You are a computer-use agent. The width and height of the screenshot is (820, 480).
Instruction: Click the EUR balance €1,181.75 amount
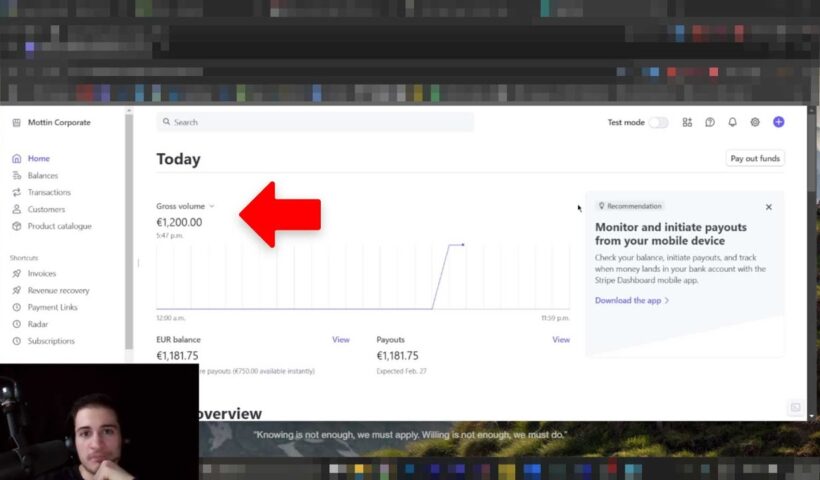pos(177,356)
